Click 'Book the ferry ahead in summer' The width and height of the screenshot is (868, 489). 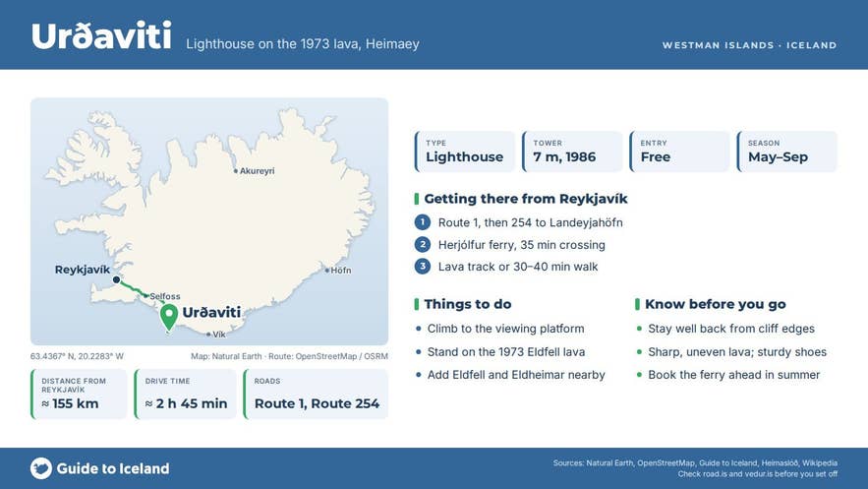734,375
